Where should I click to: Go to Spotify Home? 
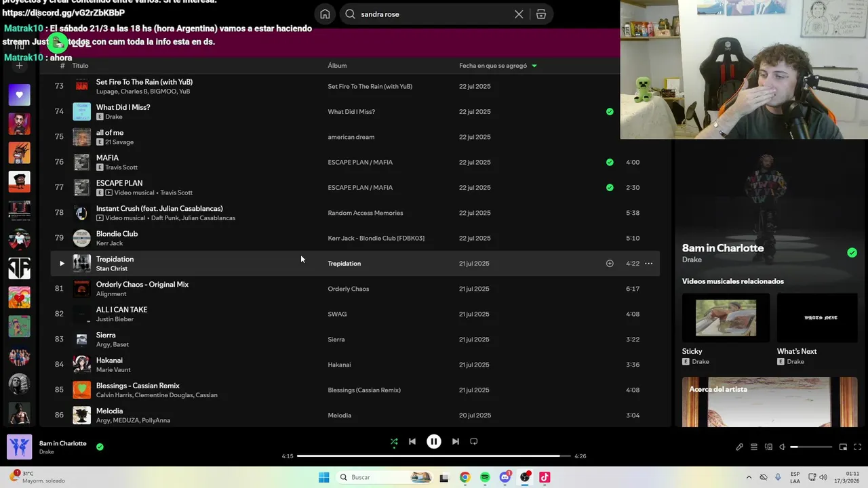click(x=325, y=14)
